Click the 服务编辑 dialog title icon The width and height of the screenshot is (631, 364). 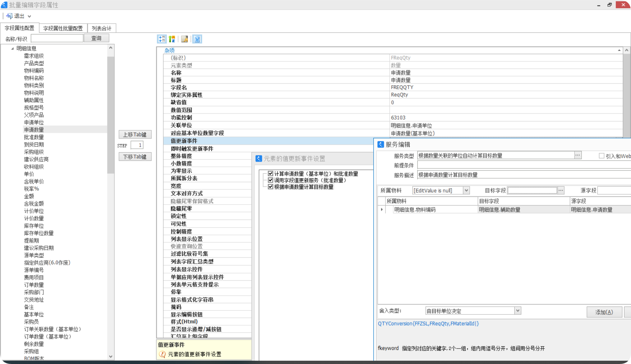(381, 144)
